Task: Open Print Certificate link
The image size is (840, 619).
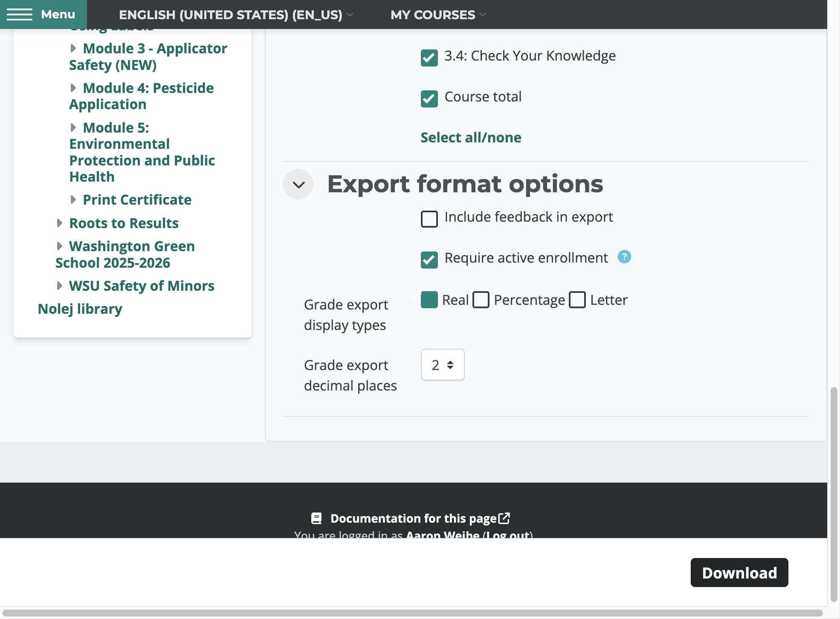Action: (x=137, y=200)
